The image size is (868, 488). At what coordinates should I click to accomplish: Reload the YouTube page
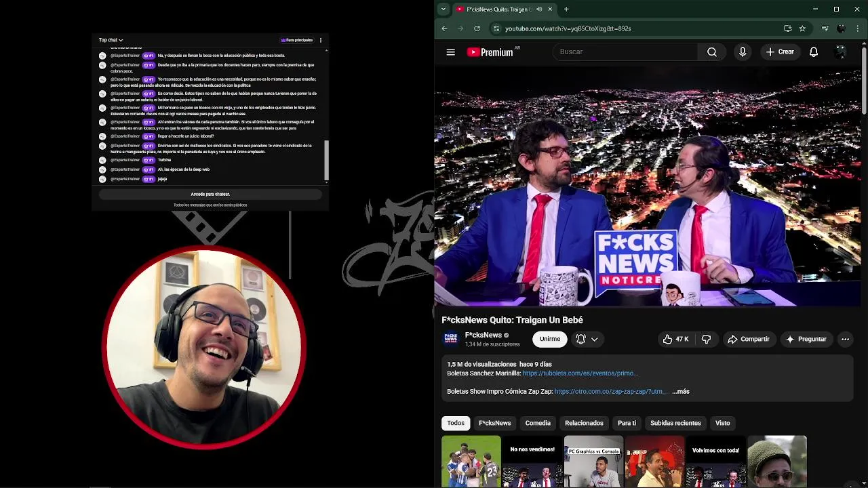click(x=477, y=28)
